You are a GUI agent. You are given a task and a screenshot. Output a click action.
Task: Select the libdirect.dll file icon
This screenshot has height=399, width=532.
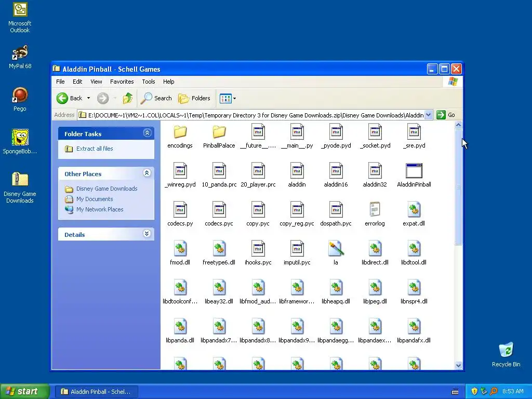click(x=375, y=248)
